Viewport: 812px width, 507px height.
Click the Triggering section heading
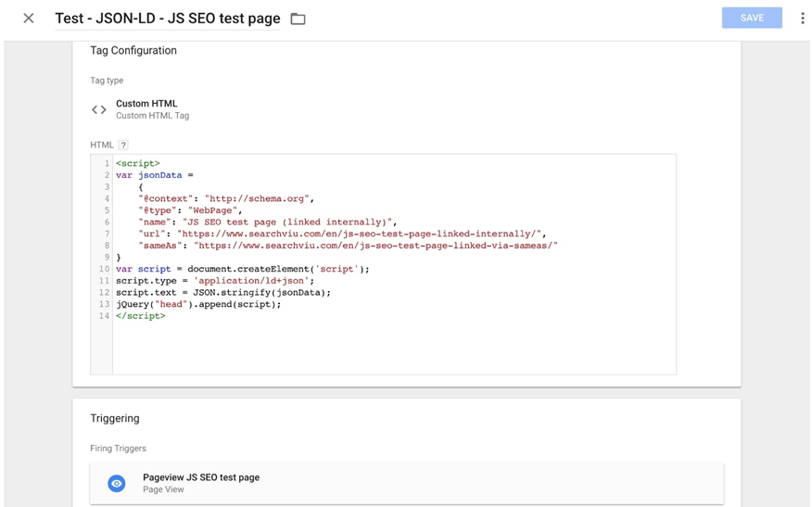114,418
